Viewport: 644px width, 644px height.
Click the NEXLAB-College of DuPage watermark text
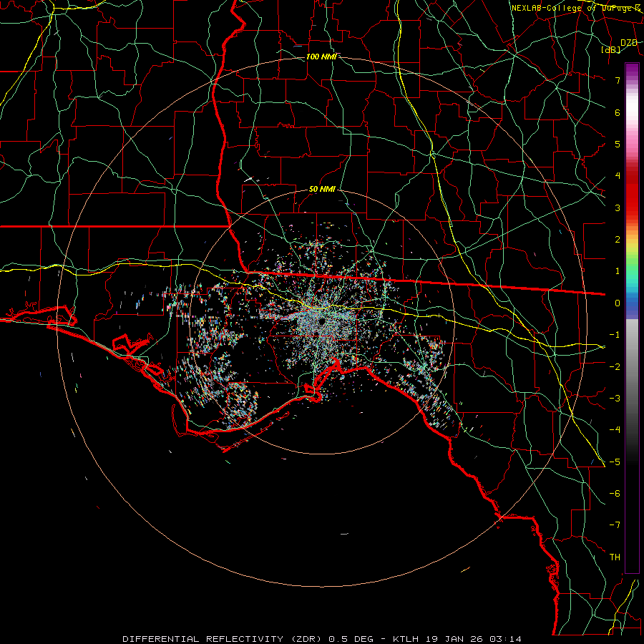click(577, 8)
